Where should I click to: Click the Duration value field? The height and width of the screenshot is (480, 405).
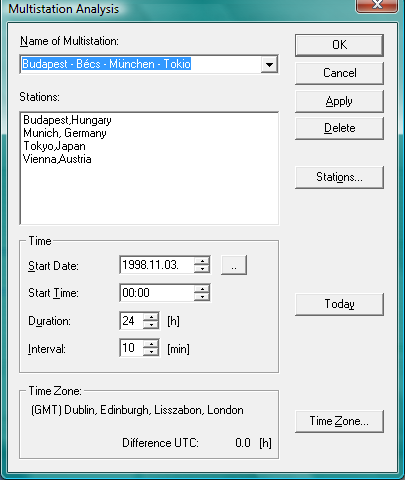131,321
